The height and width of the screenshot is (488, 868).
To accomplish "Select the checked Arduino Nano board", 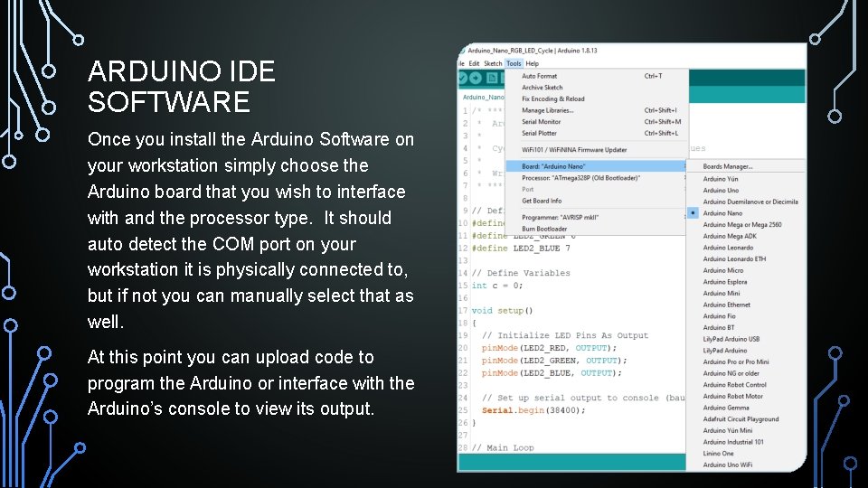I will tap(746, 213).
